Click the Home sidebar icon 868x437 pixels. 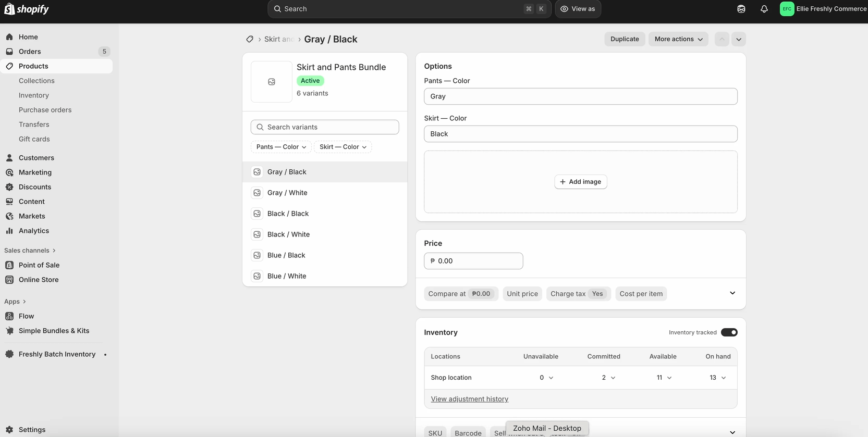pyautogui.click(x=9, y=37)
